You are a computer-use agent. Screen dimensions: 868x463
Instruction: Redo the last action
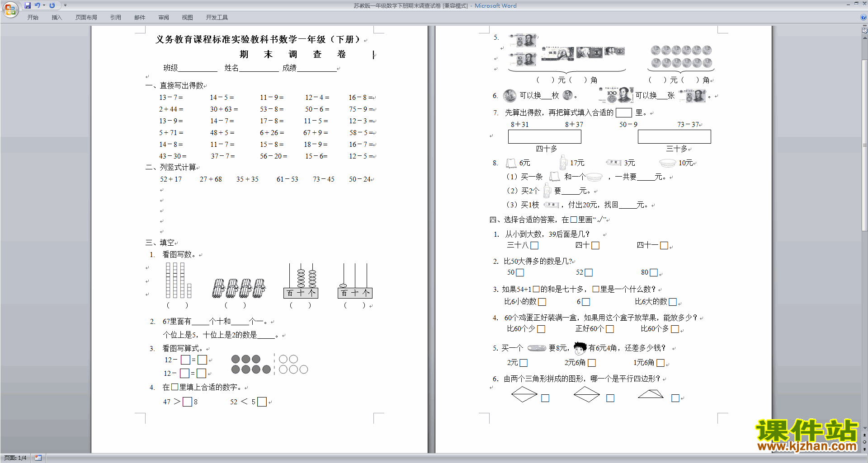point(52,5)
